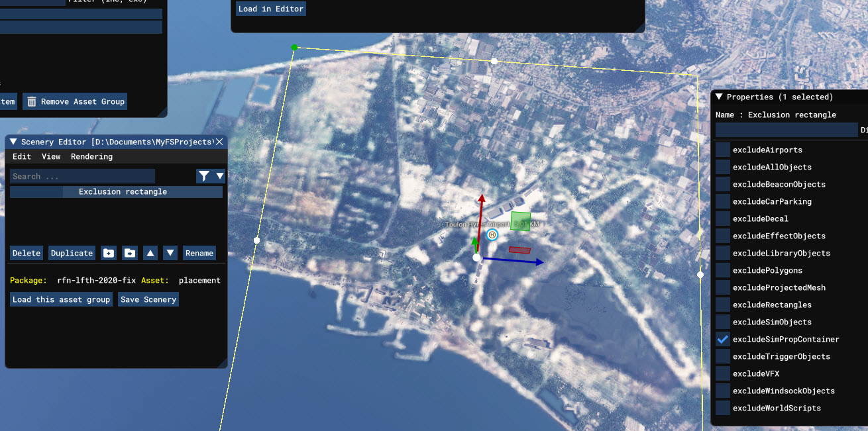The height and width of the screenshot is (431, 868).
Task: Move item up with the up arrow button
Action: pyautogui.click(x=151, y=253)
